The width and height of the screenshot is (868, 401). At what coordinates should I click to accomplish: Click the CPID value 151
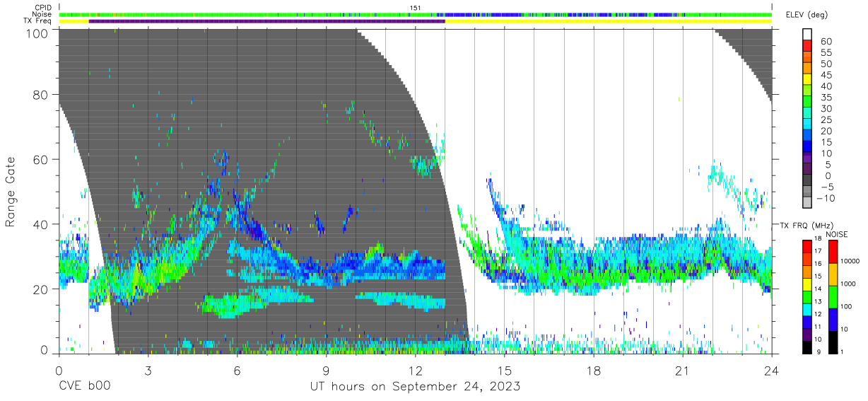pyautogui.click(x=415, y=8)
